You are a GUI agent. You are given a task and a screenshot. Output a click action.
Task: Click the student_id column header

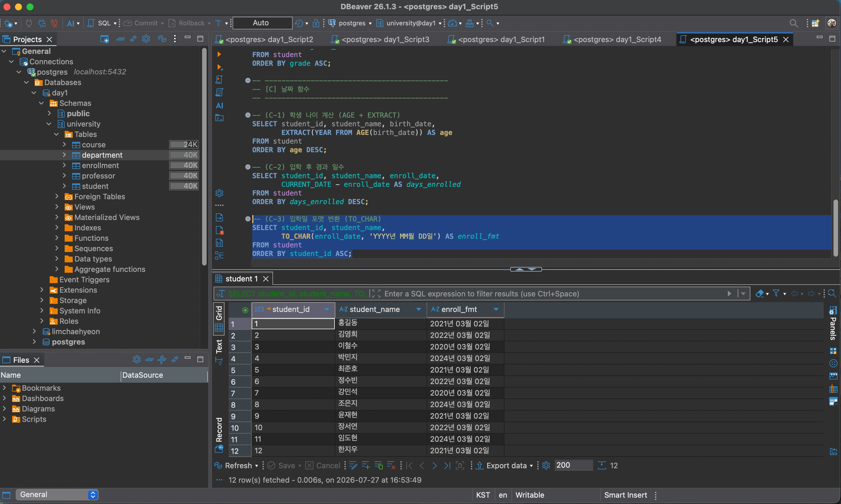[x=293, y=309]
